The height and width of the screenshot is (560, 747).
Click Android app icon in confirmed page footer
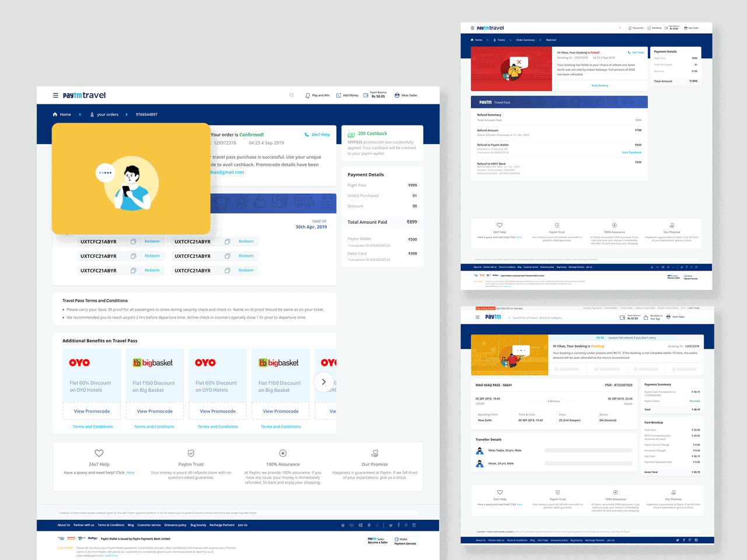click(369, 525)
